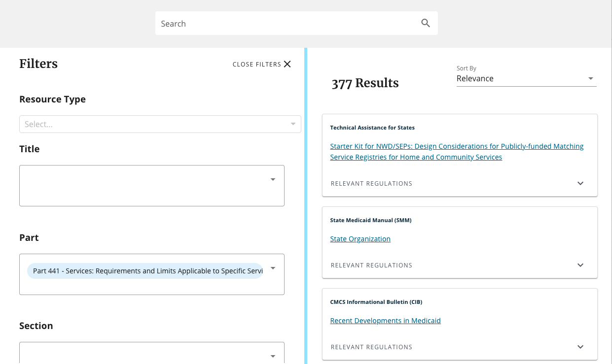Open the Resource Type select dropdown
This screenshot has height=364, width=612.
160,124
